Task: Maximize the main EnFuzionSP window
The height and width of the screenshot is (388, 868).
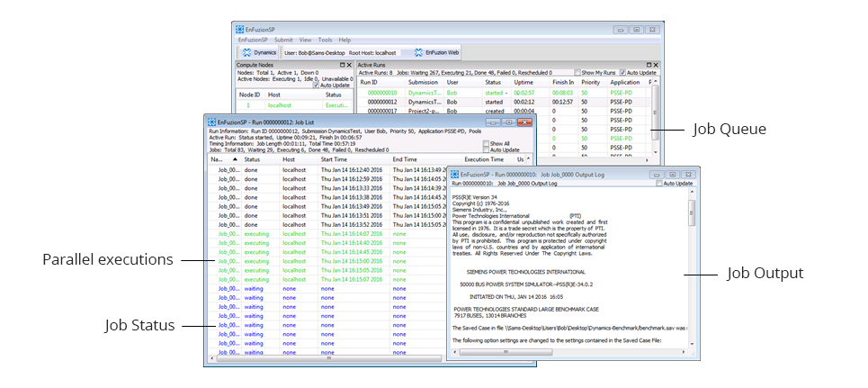Action: click(637, 30)
